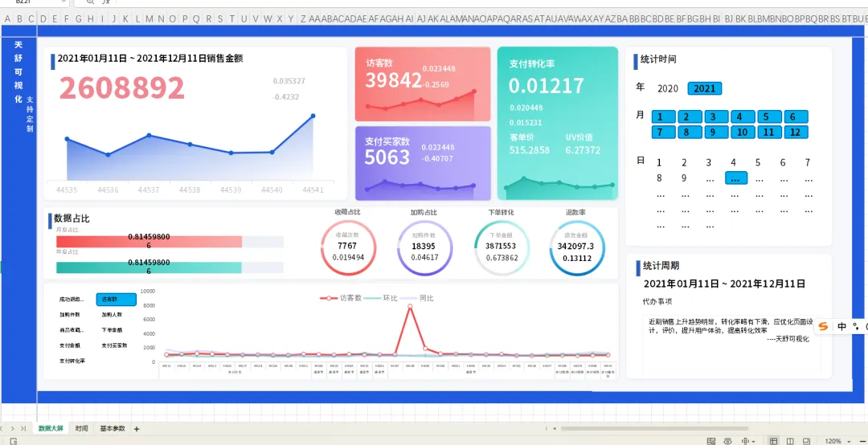
Task: Open the status bar left document icon
Action: pos(14,441)
